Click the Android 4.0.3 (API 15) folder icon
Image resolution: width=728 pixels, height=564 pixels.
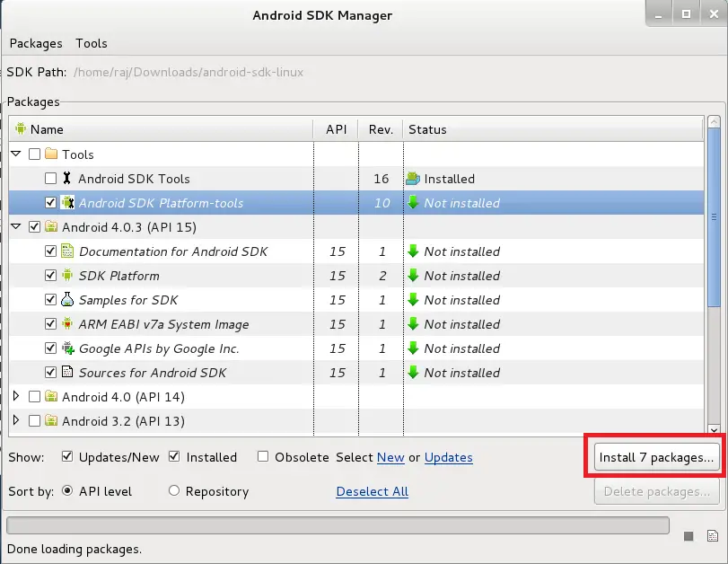tap(51, 226)
